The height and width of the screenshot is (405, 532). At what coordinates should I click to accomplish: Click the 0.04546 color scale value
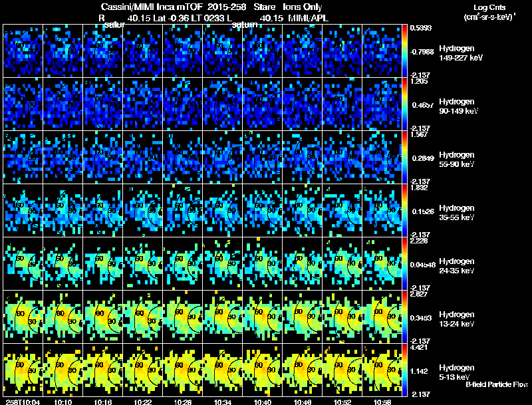coord(423,265)
